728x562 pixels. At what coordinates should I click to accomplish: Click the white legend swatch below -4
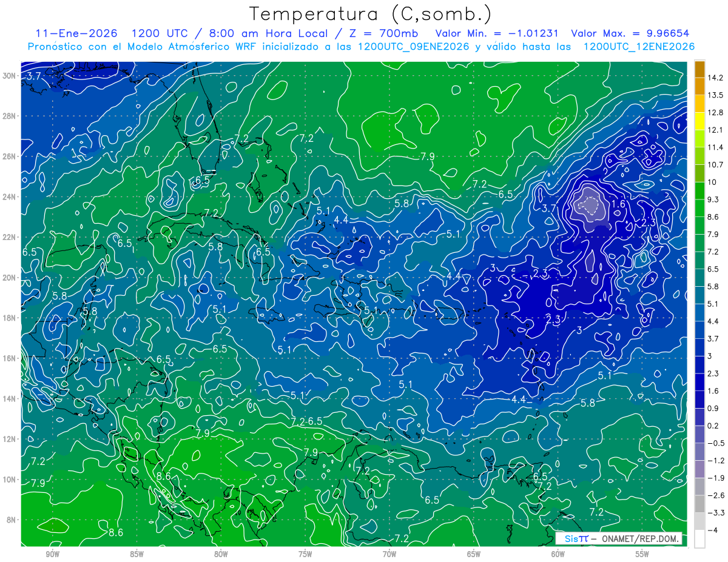pos(699,539)
